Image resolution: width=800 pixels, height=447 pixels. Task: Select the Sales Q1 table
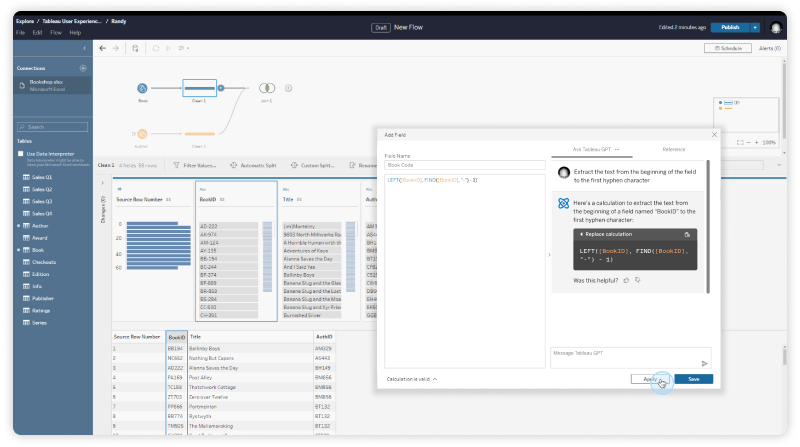click(41, 177)
